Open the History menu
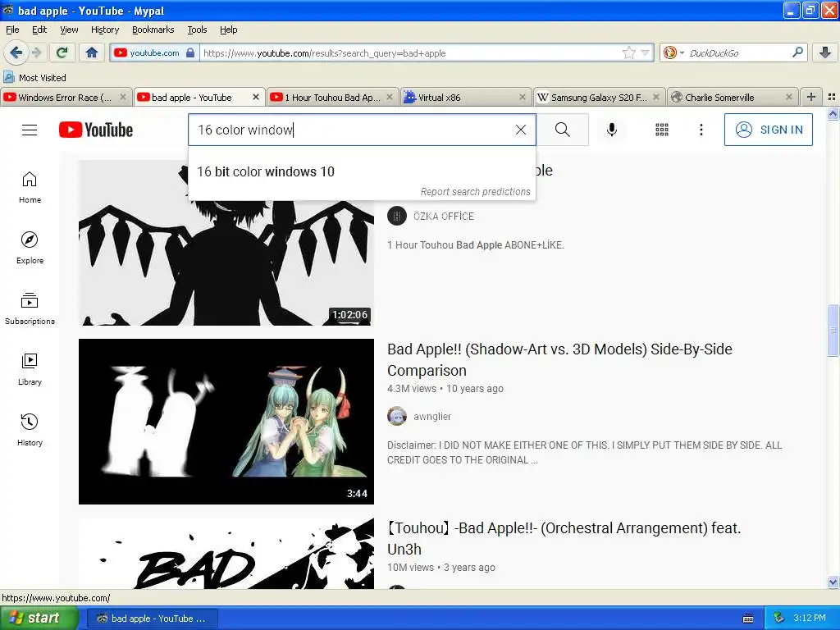This screenshot has height=630, width=840. tap(104, 30)
